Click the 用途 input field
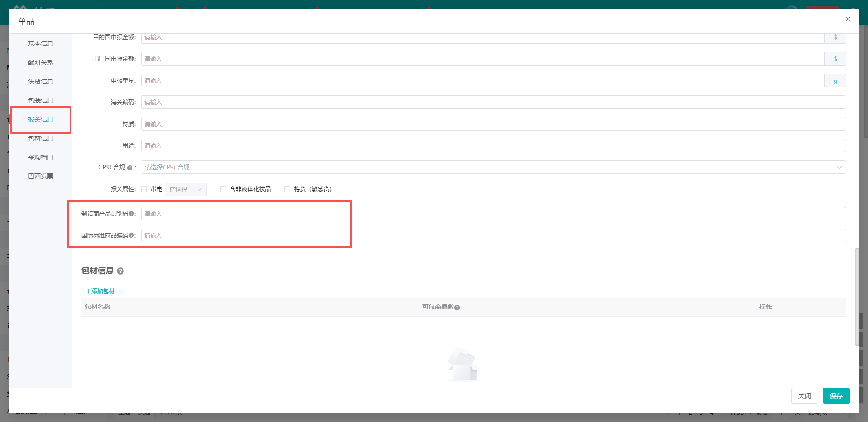Image resolution: width=868 pixels, height=422 pixels. click(494, 145)
